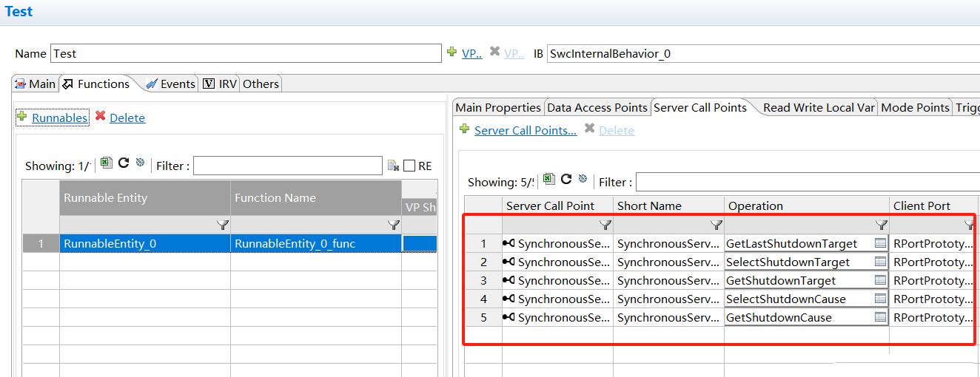The height and width of the screenshot is (377, 980).
Task: Open the selector icon for GetLastShutdownTarget operation
Action: pyautogui.click(x=880, y=243)
